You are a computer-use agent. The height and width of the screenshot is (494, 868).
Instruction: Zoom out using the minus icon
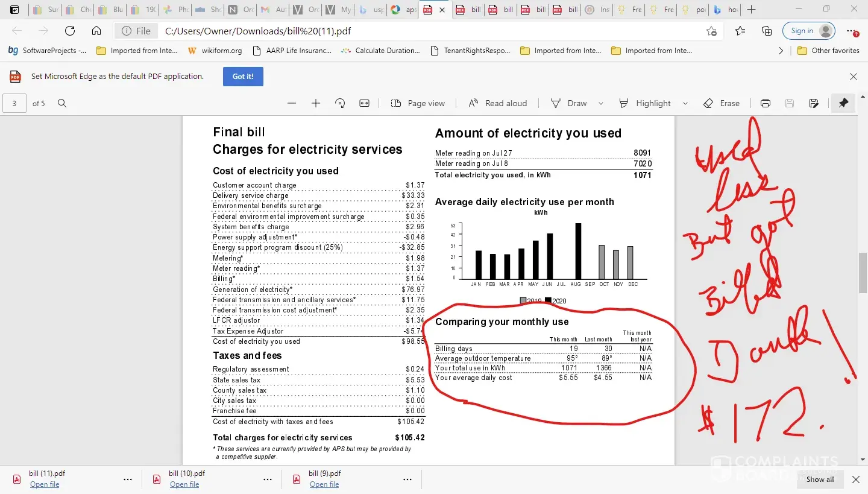coord(292,103)
